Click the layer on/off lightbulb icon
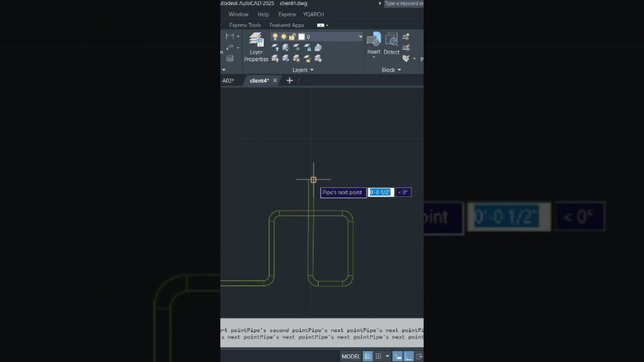 [275, 37]
